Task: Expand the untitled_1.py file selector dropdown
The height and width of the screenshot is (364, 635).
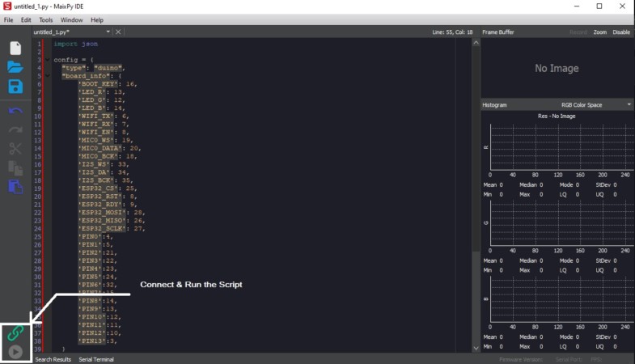Action: [108, 32]
